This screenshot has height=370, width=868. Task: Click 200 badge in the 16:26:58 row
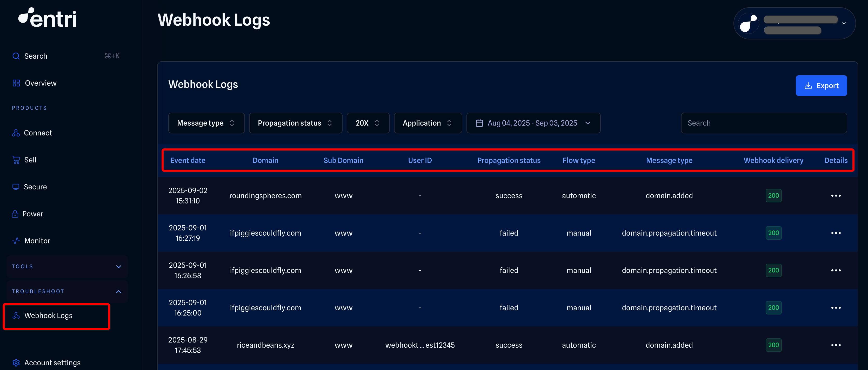tap(773, 270)
